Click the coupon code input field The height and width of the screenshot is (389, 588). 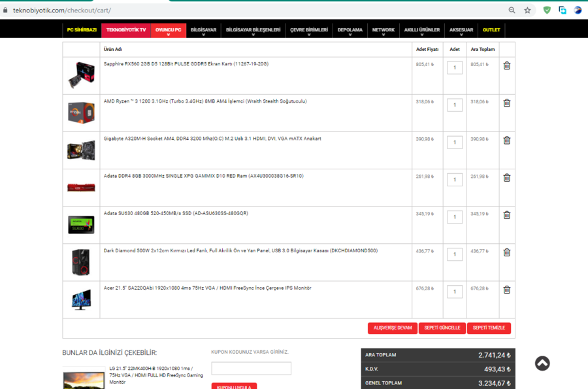[x=252, y=368]
